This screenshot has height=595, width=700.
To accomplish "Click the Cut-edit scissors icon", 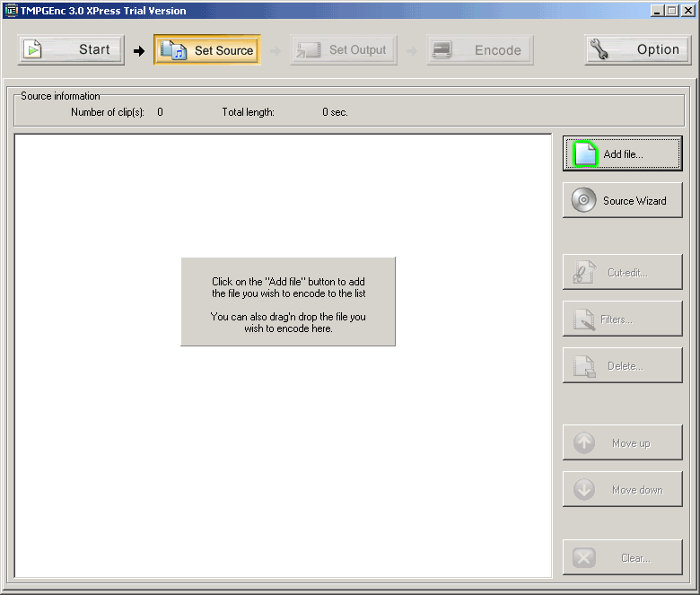I will [584, 273].
